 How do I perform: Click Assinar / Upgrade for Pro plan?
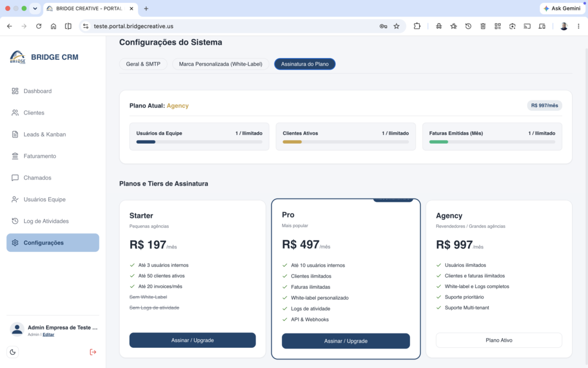346,341
